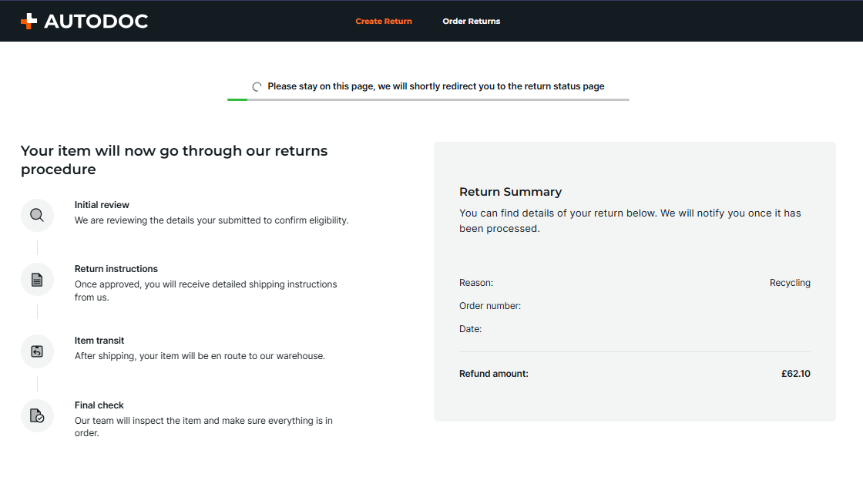Image resolution: width=863 pixels, height=504 pixels.
Task: Select the Return instructions step title
Action: click(x=116, y=269)
